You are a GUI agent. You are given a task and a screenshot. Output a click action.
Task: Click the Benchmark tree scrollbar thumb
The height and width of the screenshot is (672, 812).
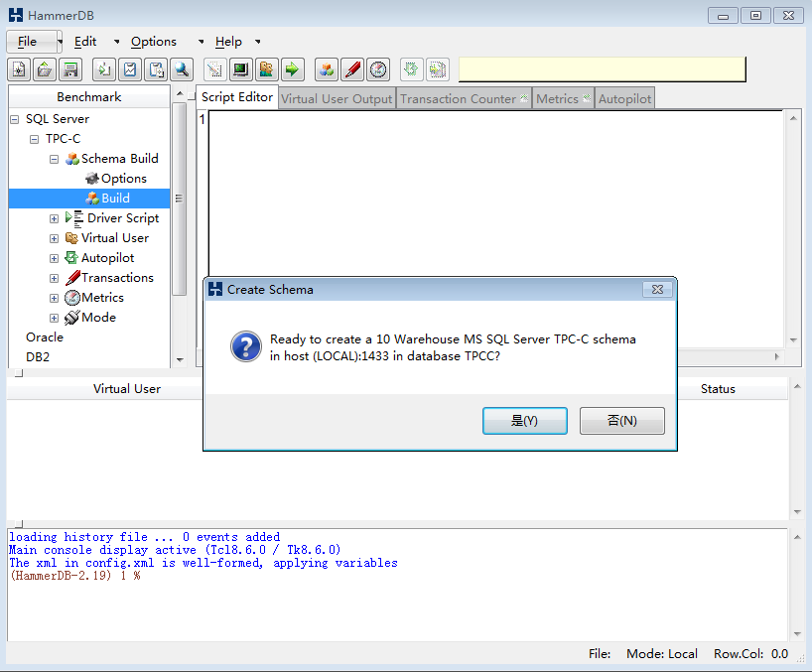[x=180, y=199]
